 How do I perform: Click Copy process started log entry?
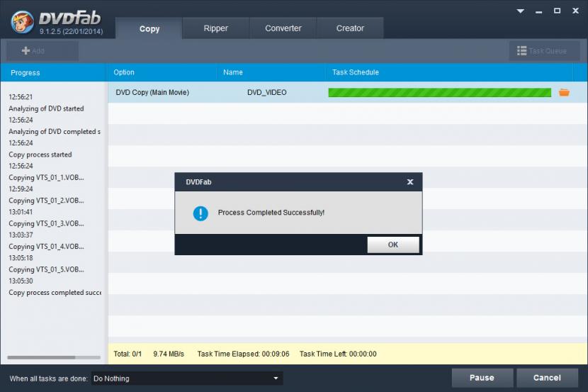point(40,155)
